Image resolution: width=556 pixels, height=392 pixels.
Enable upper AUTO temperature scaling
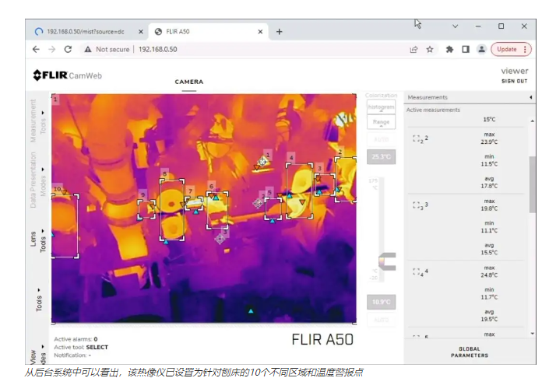click(381, 139)
